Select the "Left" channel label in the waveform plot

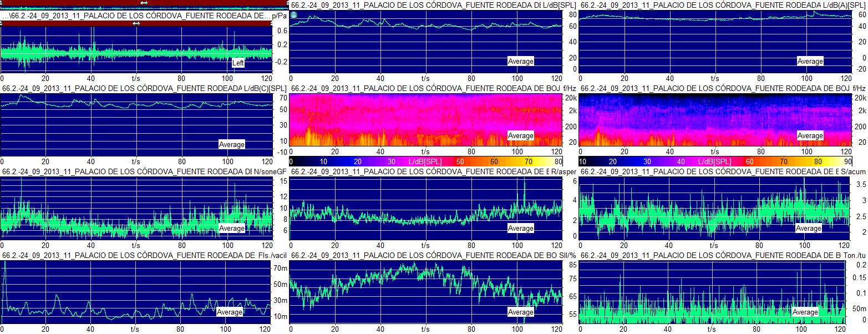pyautogui.click(x=238, y=63)
